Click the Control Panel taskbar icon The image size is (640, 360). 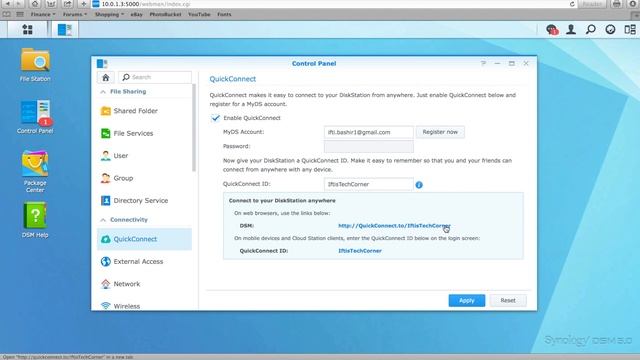pyautogui.click(x=64, y=29)
